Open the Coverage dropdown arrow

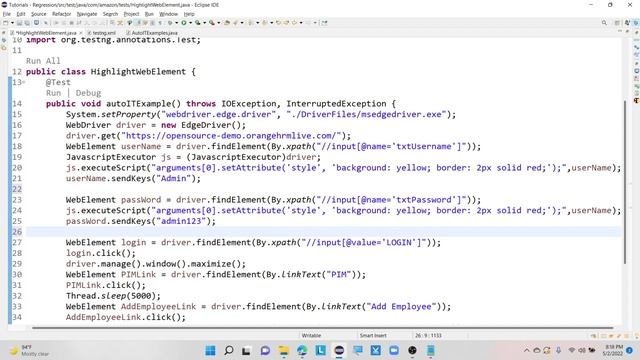[204, 23]
